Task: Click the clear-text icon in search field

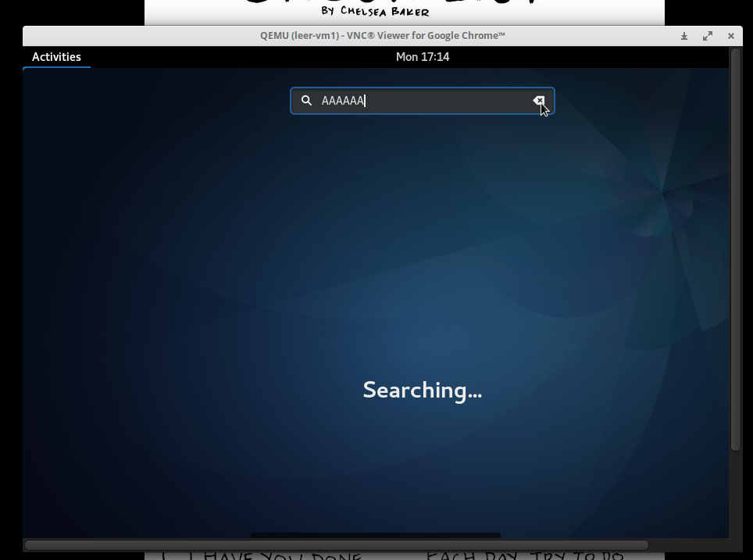Action: pos(538,100)
